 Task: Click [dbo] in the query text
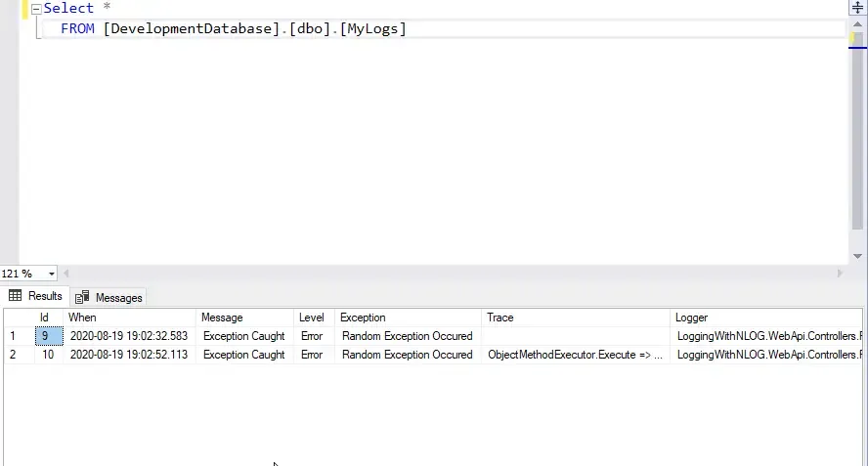coord(310,28)
